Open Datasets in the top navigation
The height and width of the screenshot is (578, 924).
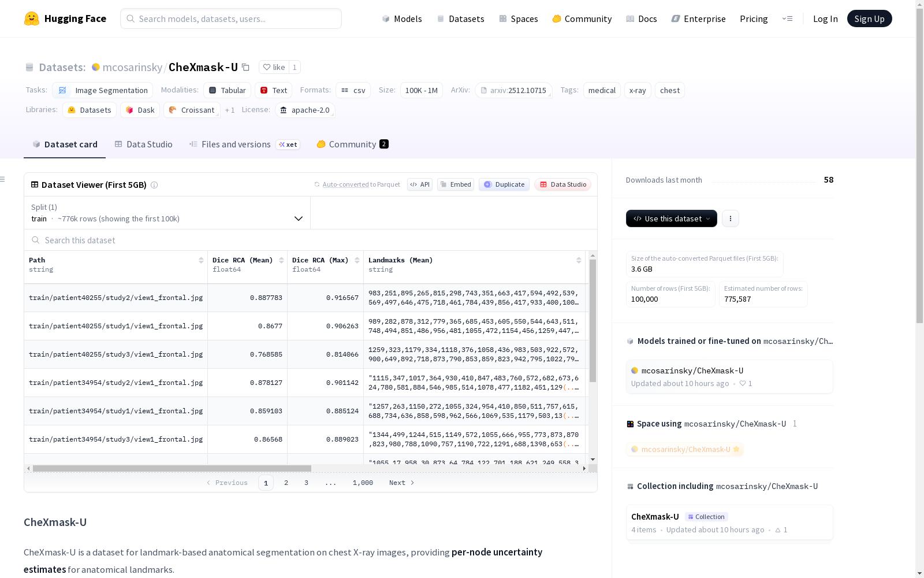pos(460,18)
